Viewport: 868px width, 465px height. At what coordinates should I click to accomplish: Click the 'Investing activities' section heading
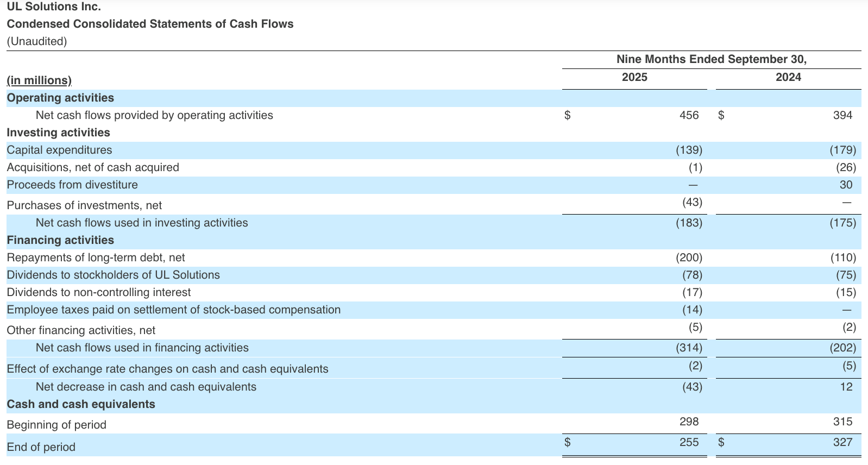(58, 133)
